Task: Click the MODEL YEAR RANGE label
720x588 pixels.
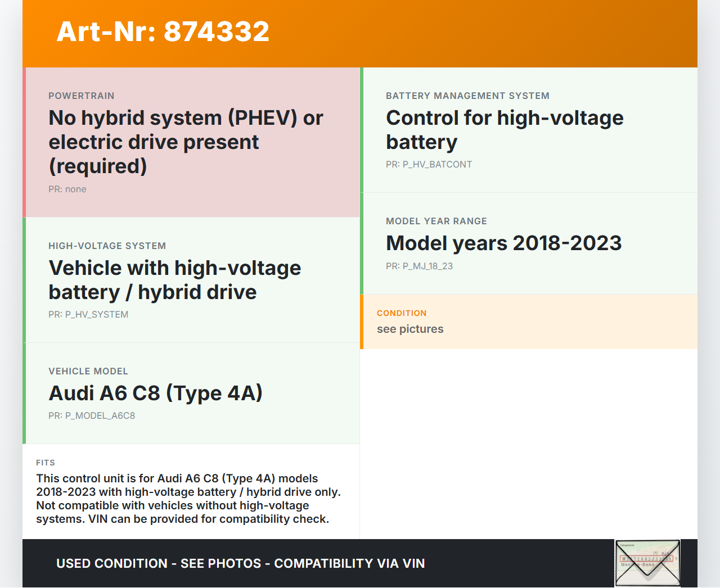Action: coord(436,221)
